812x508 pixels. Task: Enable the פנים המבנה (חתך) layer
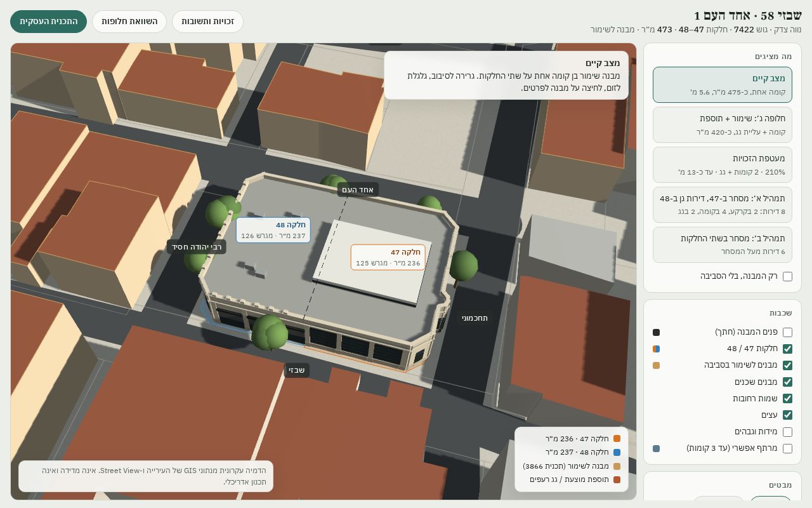tap(787, 332)
